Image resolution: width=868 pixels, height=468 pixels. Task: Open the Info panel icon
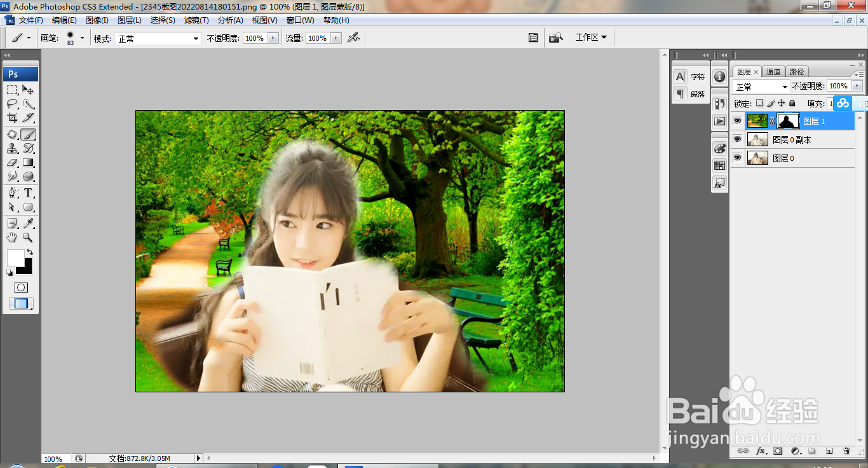(x=719, y=76)
